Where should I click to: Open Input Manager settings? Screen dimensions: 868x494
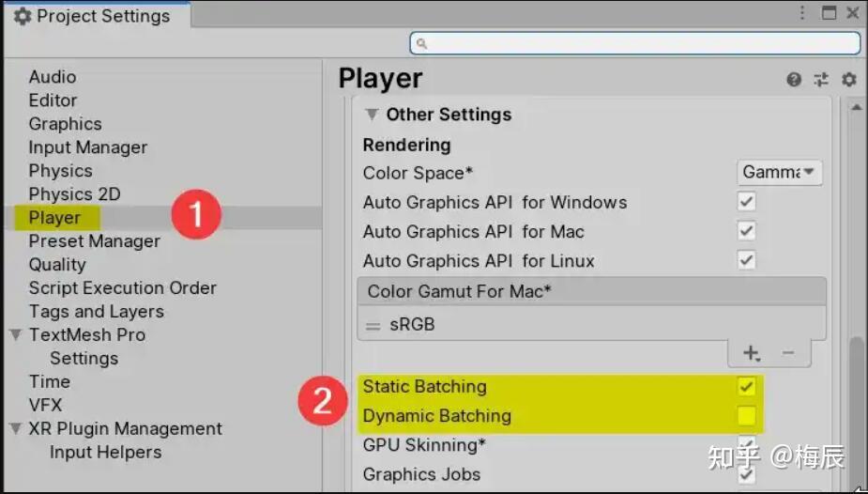tap(88, 147)
